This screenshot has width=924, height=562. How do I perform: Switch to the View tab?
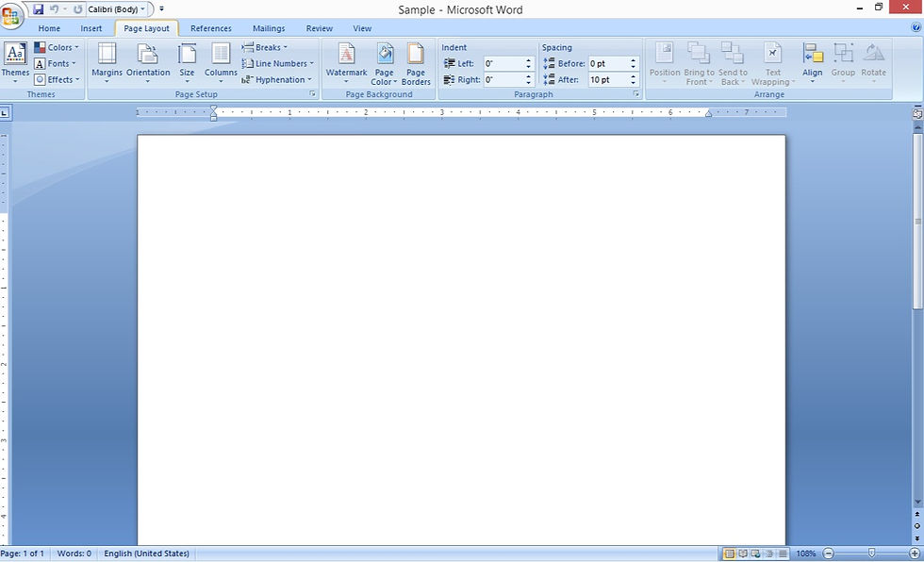click(x=362, y=28)
